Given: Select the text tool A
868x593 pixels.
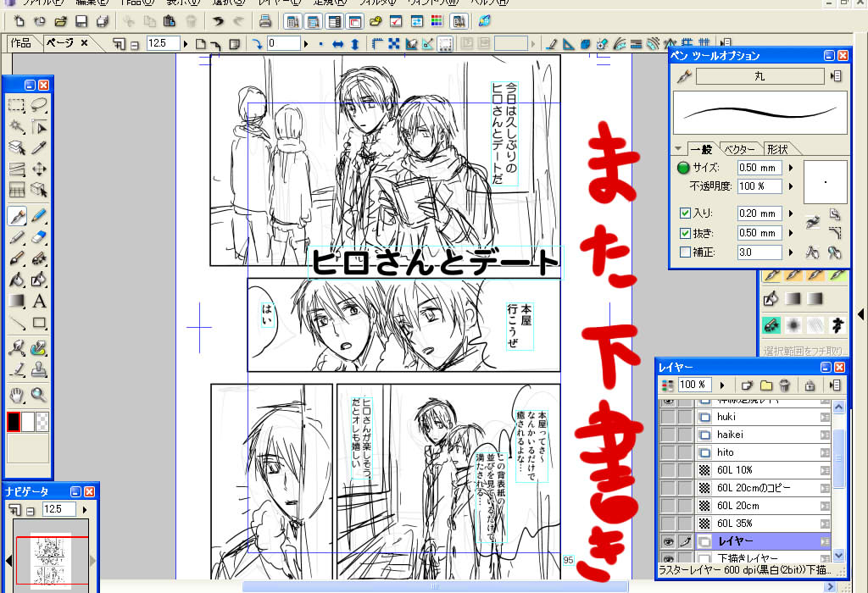Looking at the screenshot, I should pyautogui.click(x=39, y=301).
